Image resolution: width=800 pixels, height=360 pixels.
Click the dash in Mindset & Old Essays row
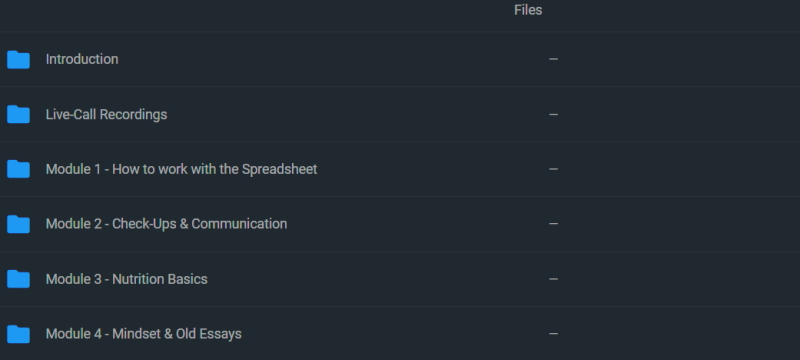(x=554, y=334)
